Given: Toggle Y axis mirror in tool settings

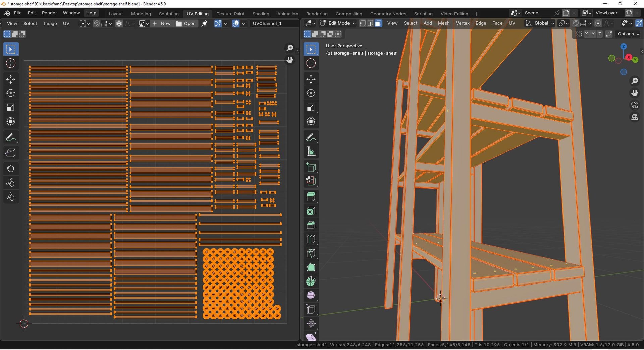Looking at the screenshot, I should [x=593, y=34].
